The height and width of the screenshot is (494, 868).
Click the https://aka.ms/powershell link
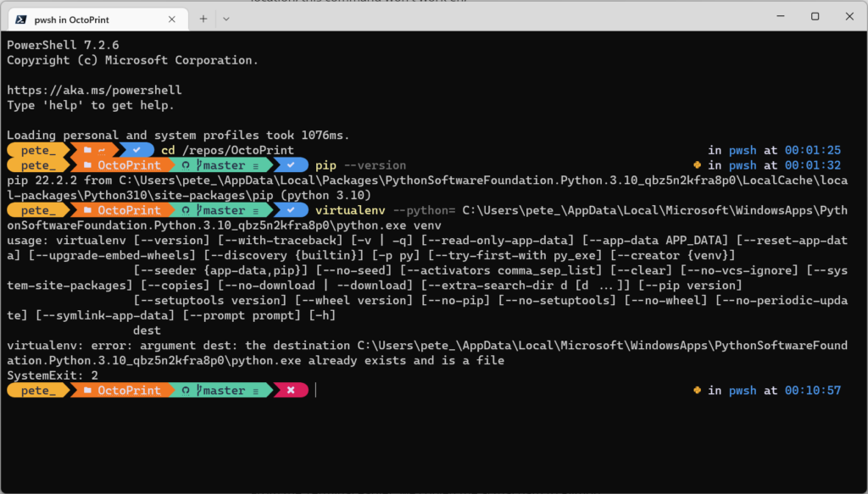pyautogui.click(x=94, y=90)
